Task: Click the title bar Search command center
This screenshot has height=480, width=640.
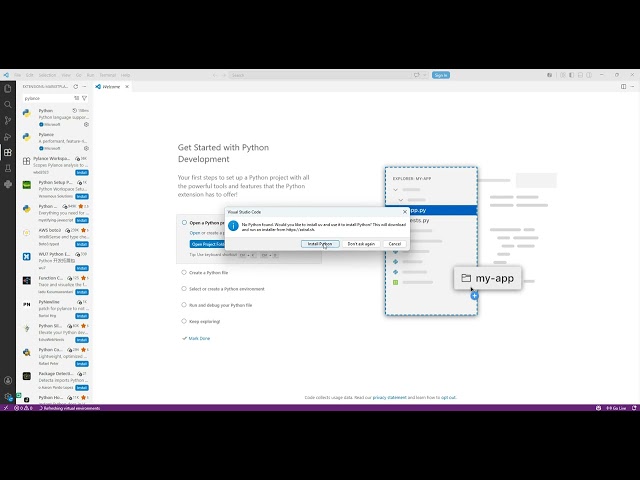Action: (320, 75)
